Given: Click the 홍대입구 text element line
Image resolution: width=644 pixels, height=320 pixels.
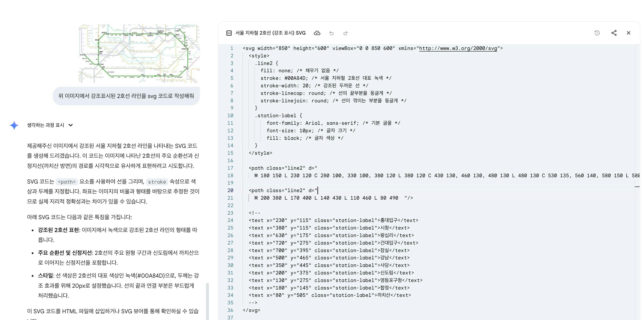Looking at the screenshot, I should click(333, 221).
